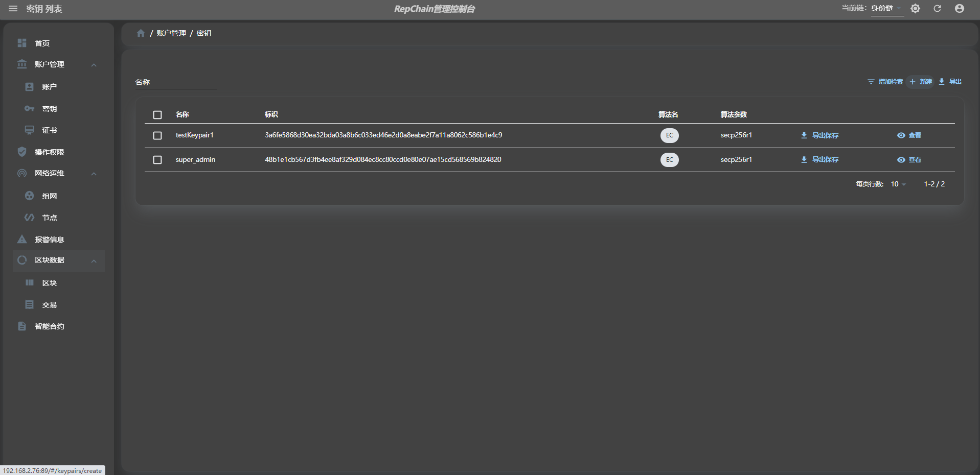Click the 操作权限 shield icon
The width and height of the screenshot is (980, 475).
22,152
